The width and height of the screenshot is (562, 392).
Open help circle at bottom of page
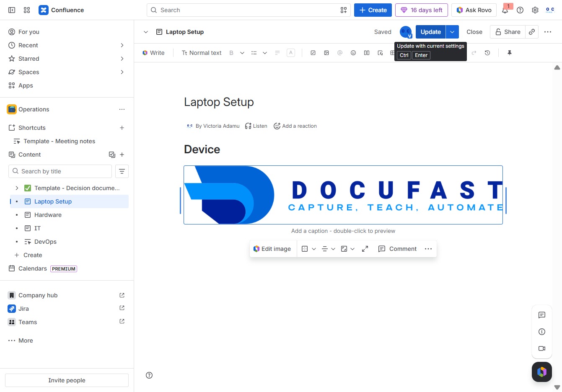[x=149, y=375]
